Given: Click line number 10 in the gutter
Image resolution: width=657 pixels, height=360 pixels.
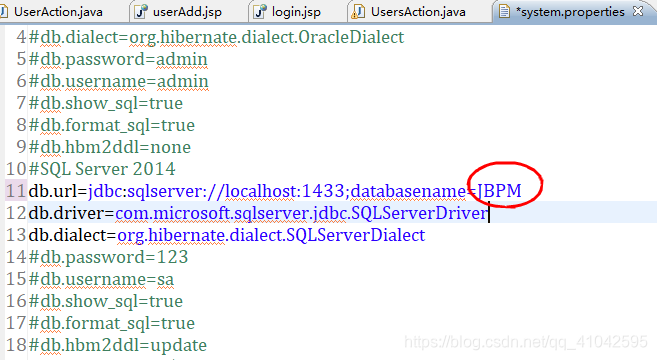Looking at the screenshot, I should (x=16, y=169).
